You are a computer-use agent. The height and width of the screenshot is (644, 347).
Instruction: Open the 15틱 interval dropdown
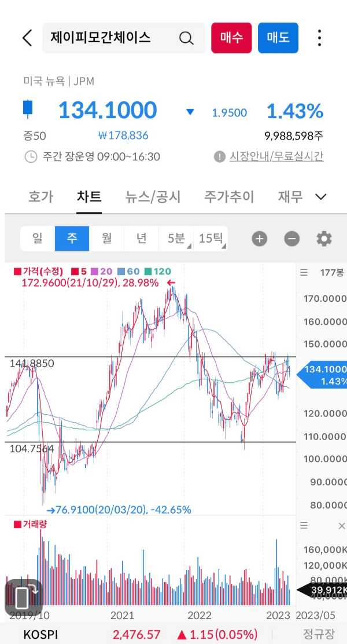click(212, 239)
